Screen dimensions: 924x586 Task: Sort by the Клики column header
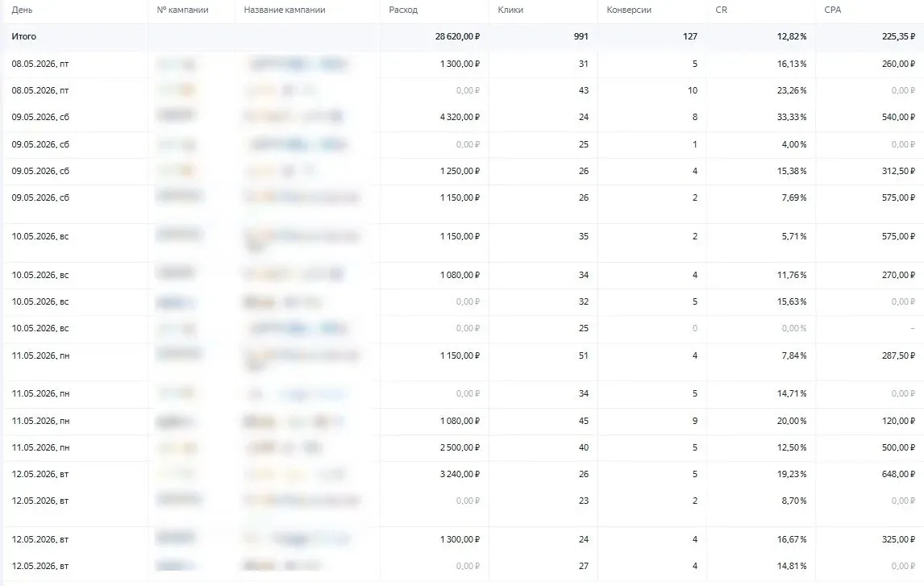[510, 10]
